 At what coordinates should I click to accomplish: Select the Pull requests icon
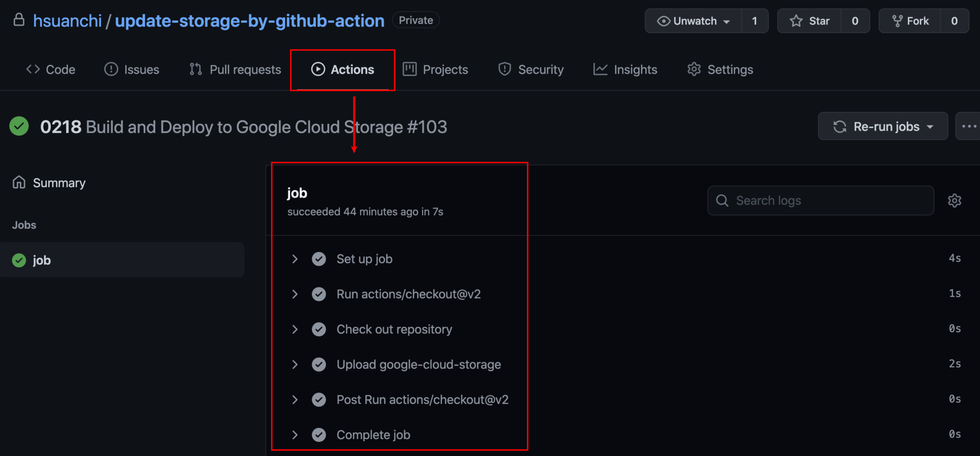195,69
